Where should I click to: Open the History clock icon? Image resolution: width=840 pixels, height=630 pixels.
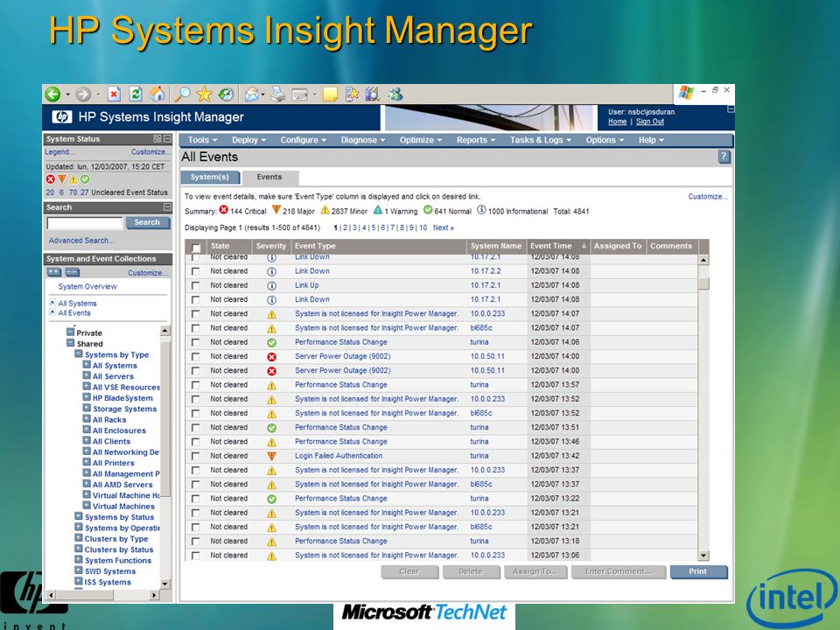click(x=226, y=94)
